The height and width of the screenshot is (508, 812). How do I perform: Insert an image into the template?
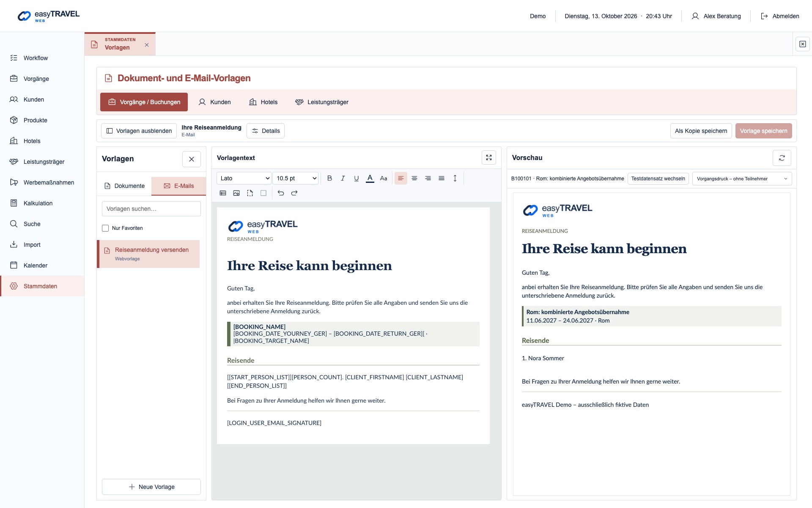pos(236,193)
